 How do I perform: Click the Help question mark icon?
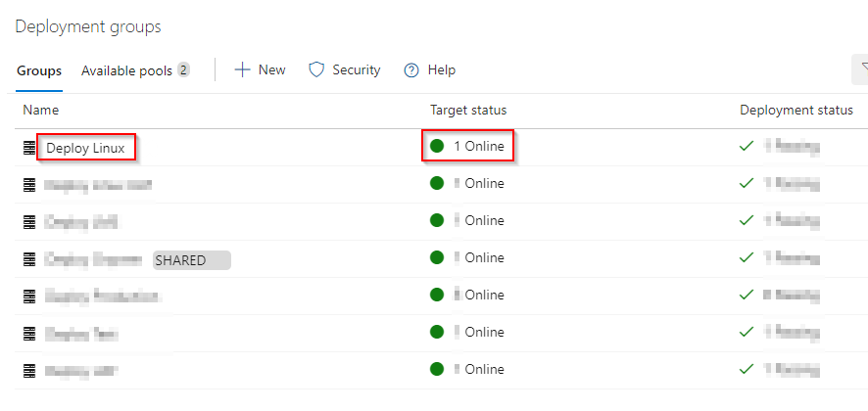pyautogui.click(x=411, y=70)
